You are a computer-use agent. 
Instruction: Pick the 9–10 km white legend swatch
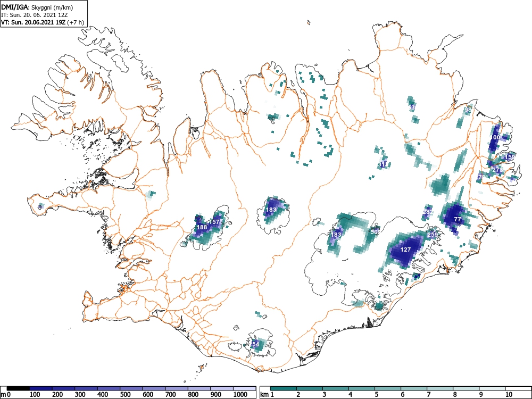coord(492,388)
